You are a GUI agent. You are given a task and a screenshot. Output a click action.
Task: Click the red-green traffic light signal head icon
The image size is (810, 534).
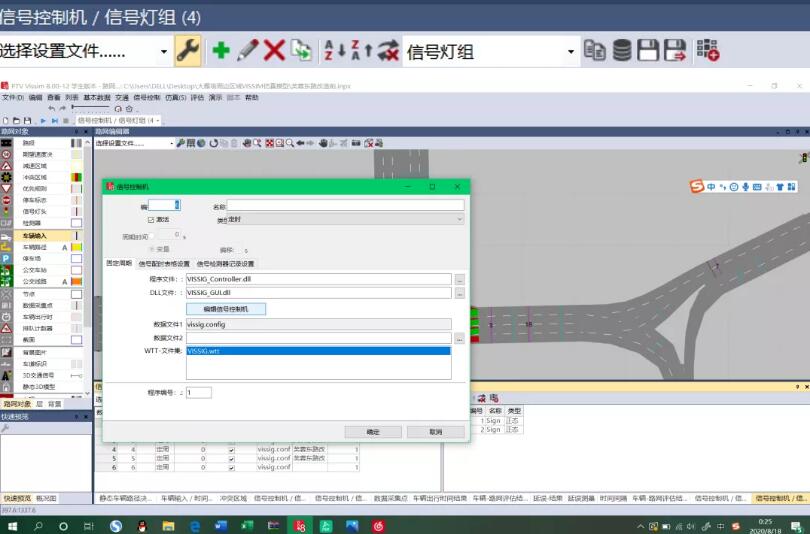(x=6, y=212)
